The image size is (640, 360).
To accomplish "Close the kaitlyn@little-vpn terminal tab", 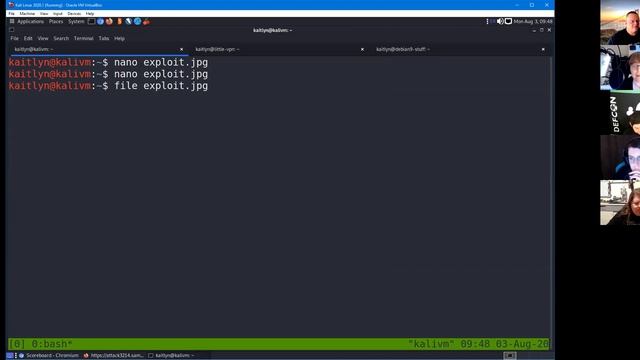I will pyautogui.click(x=362, y=49).
